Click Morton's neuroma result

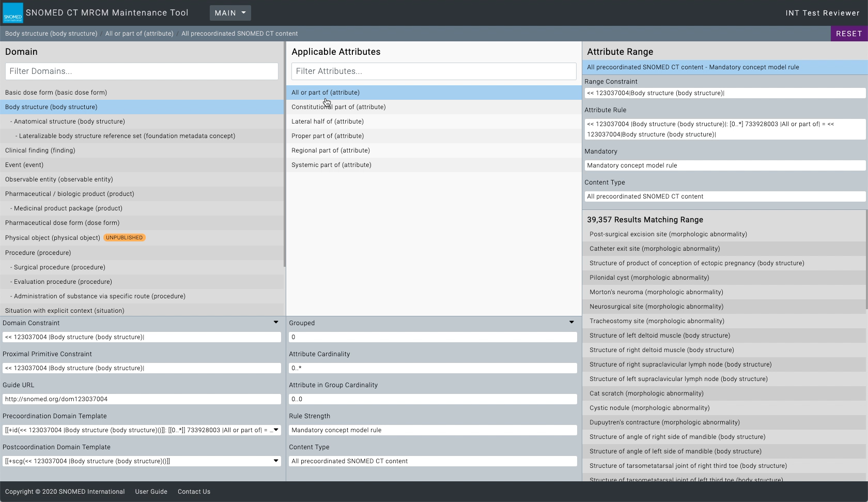(724, 292)
